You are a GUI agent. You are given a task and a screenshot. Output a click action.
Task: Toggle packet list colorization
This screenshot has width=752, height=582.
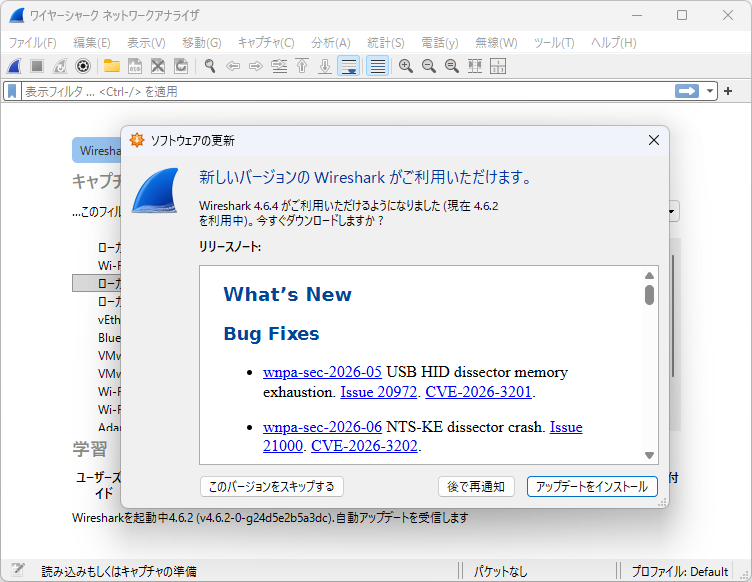tap(377, 66)
